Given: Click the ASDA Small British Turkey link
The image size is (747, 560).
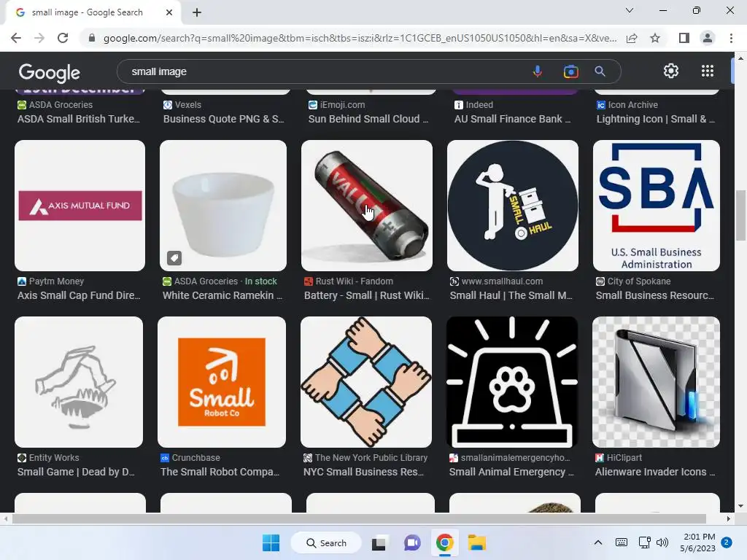Looking at the screenshot, I should coord(79,119).
